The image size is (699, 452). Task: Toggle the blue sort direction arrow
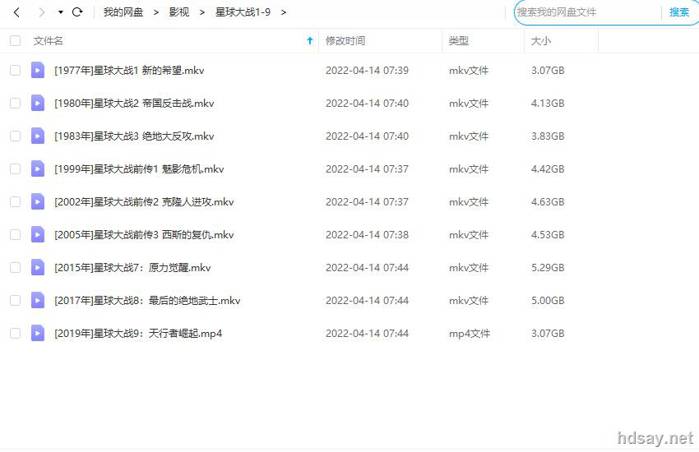(x=310, y=41)
